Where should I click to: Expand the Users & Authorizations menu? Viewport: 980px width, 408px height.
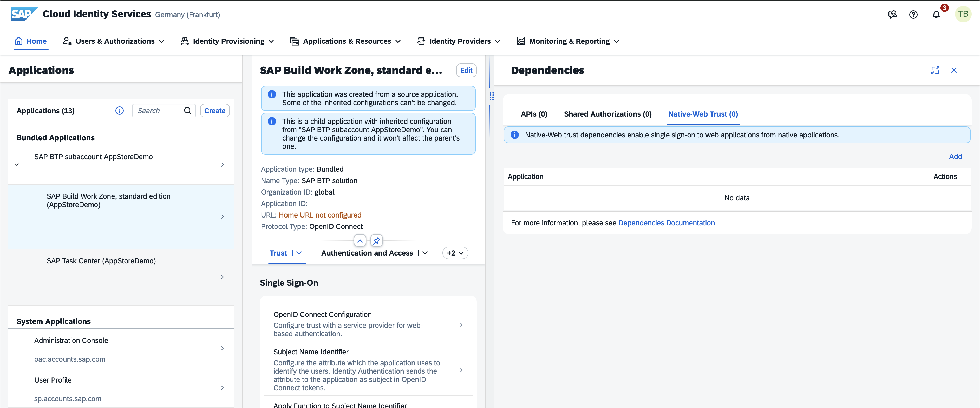click(x=161, y=41)
